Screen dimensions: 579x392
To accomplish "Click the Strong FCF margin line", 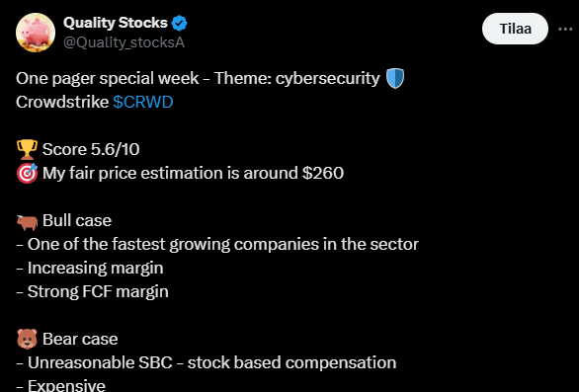I will click(x=92, y=291).
